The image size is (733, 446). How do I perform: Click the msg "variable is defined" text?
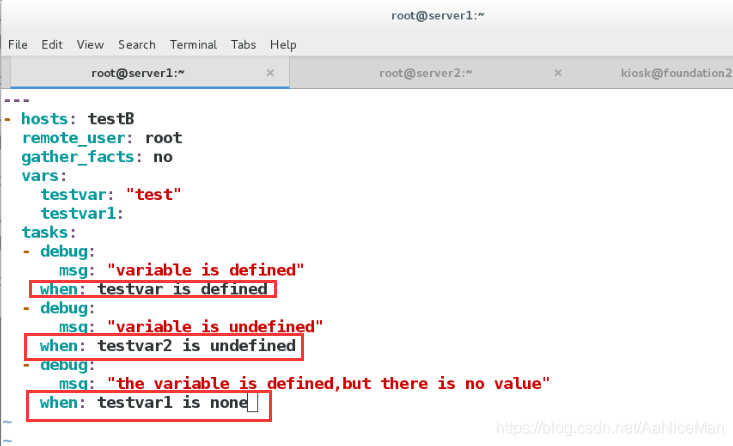[x=205, y=270]
